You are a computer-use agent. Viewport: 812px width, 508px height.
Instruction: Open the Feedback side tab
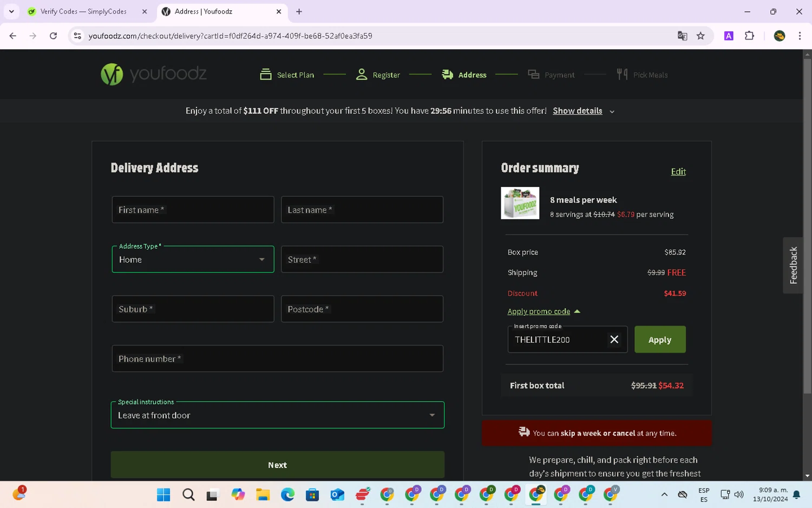(x=793, y=265)
